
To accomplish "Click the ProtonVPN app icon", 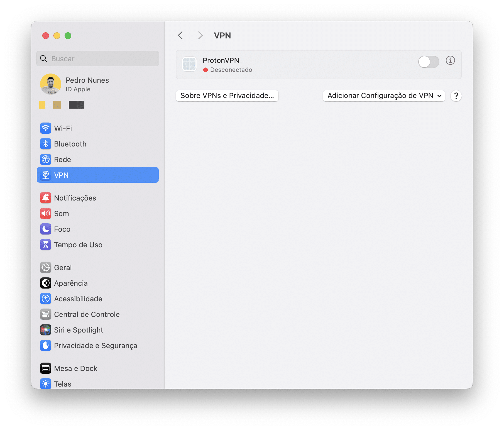I will (x=189, y=64).
